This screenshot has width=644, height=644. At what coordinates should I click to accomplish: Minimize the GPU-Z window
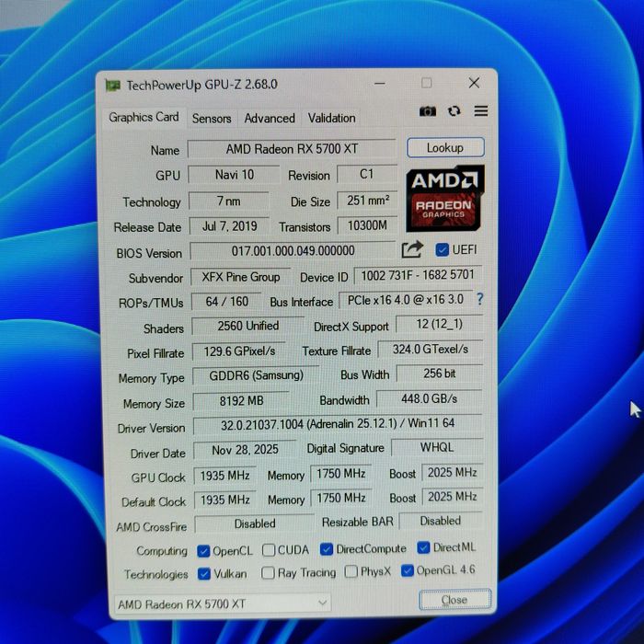click(x=380, y=84)
